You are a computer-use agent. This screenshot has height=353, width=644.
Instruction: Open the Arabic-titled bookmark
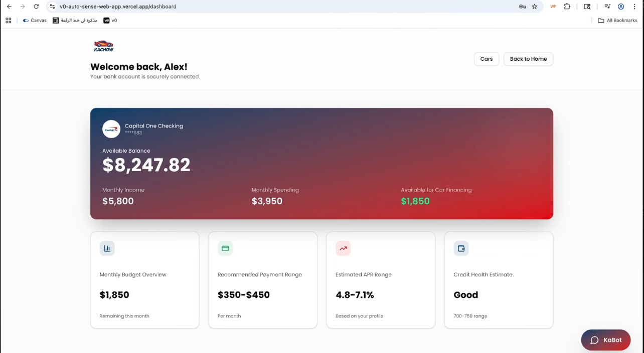coord(75,21)
